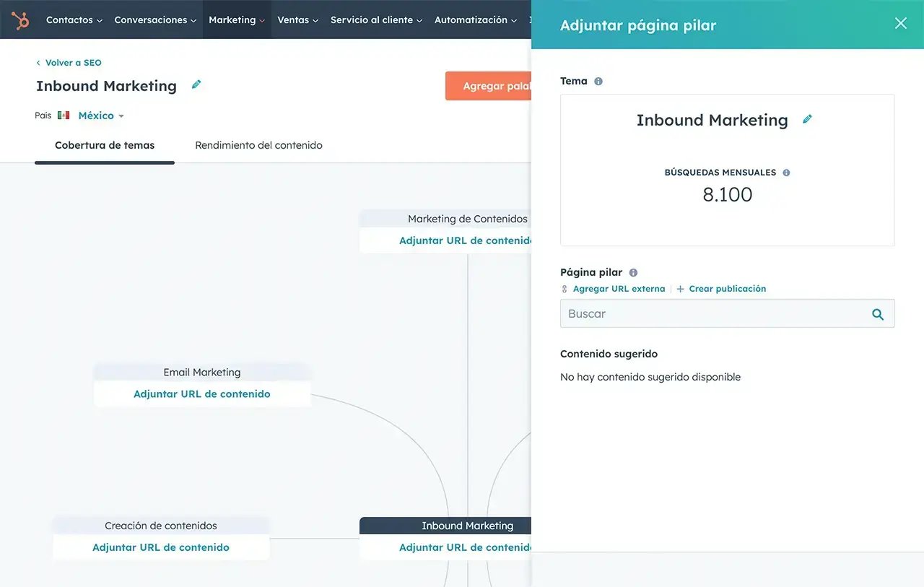This screenshot has height=587, width=924.
Task: Click the orange Agregar palabra button
Action: coord(489,86)
